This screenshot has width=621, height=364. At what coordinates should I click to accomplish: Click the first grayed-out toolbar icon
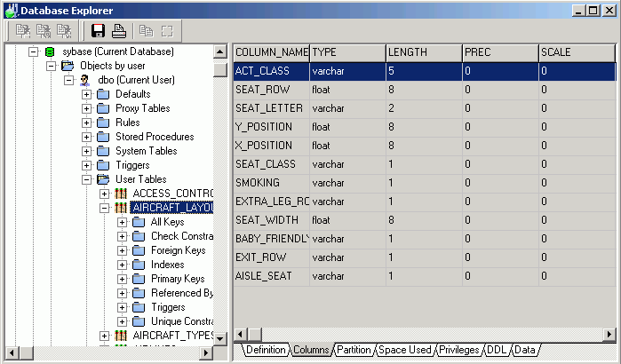point(23,31)
